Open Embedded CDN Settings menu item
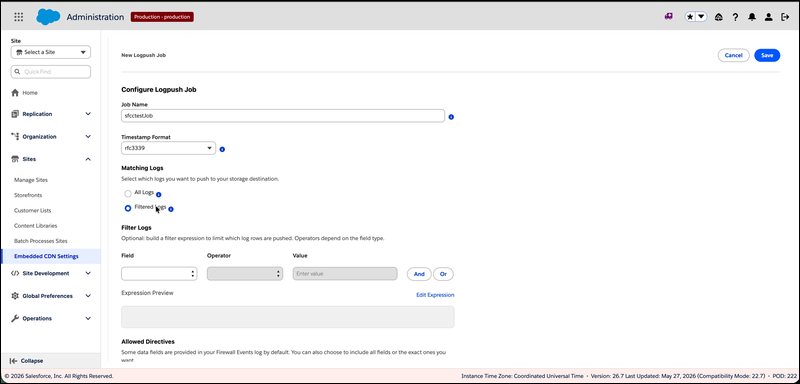The width and height of the screenshot is (800, 384). pos(51,256)
